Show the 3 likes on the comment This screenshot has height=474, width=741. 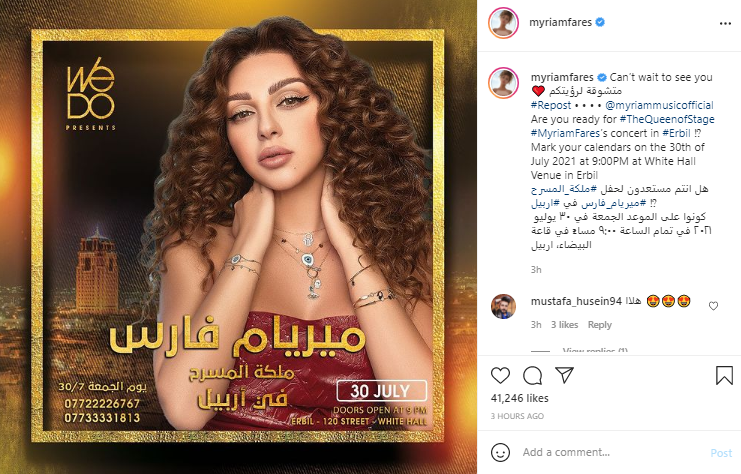pos(564,325)
